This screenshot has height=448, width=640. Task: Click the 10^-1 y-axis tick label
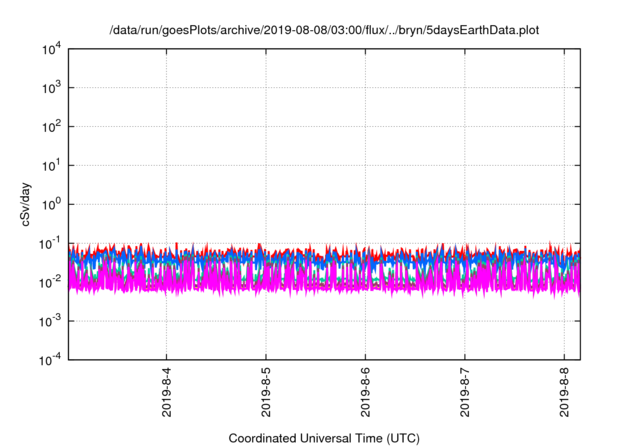click(x=50, y=243)
